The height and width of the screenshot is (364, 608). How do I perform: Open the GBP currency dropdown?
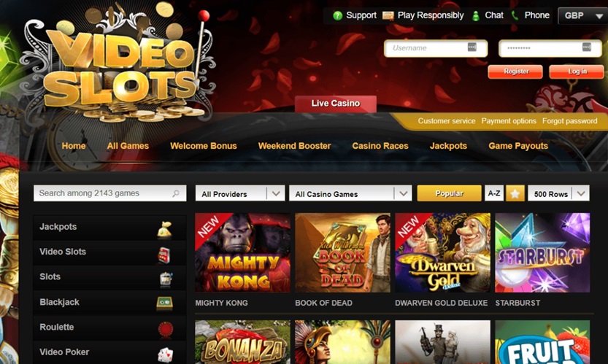pyautogui.click(x=582, y=16)
